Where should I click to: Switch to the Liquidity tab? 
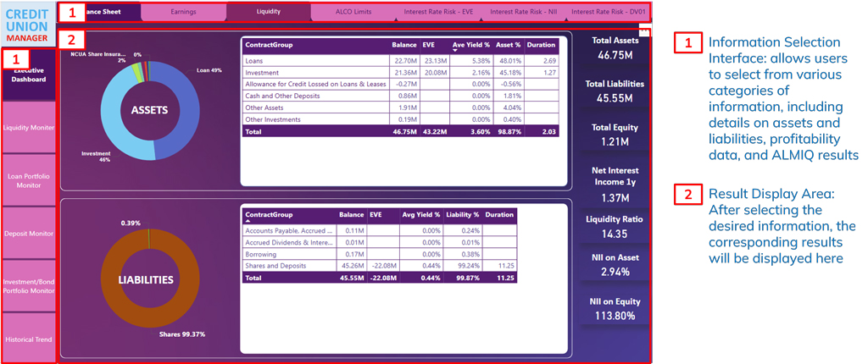pos(269,12)
